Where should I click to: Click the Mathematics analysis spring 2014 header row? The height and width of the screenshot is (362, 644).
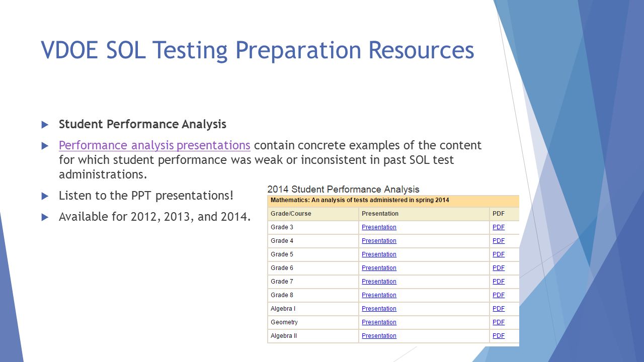tap(393, 201)
